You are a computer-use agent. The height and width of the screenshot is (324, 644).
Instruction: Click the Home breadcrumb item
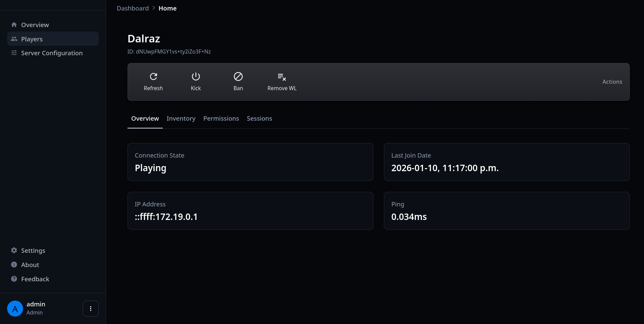coord(168,8)
